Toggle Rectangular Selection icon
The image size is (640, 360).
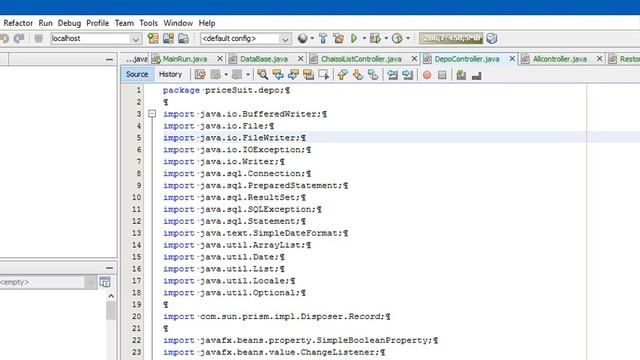click(324, 74)
